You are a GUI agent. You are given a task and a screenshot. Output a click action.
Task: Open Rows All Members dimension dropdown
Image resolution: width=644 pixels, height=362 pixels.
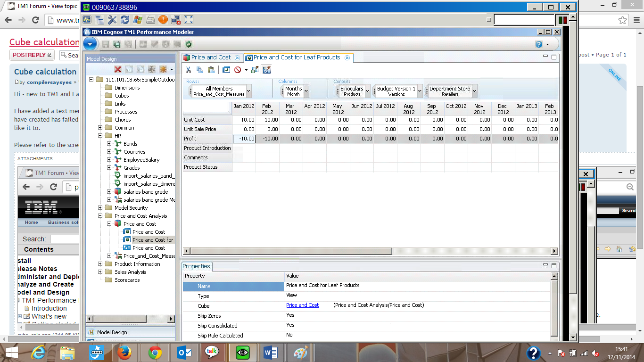coord(249,91)
